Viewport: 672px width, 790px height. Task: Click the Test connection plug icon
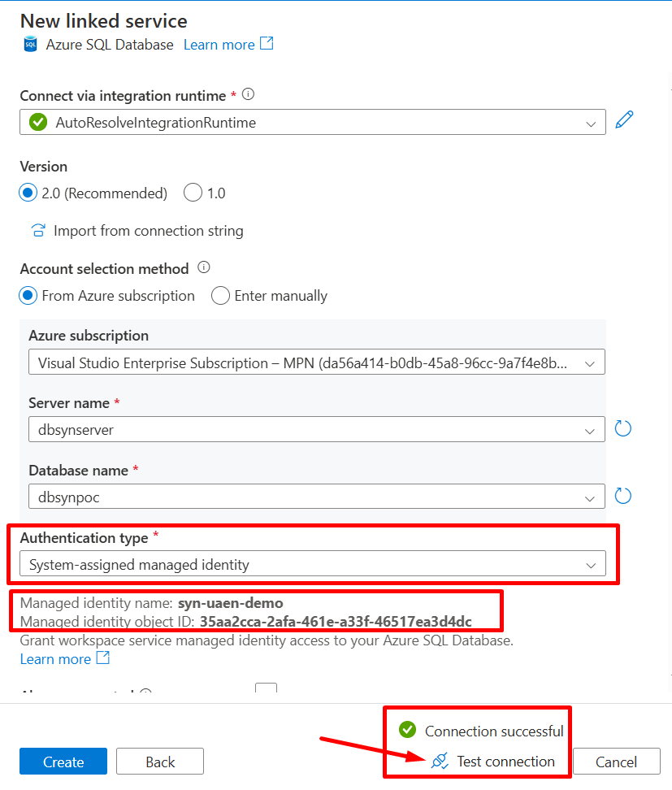point(440,762)
